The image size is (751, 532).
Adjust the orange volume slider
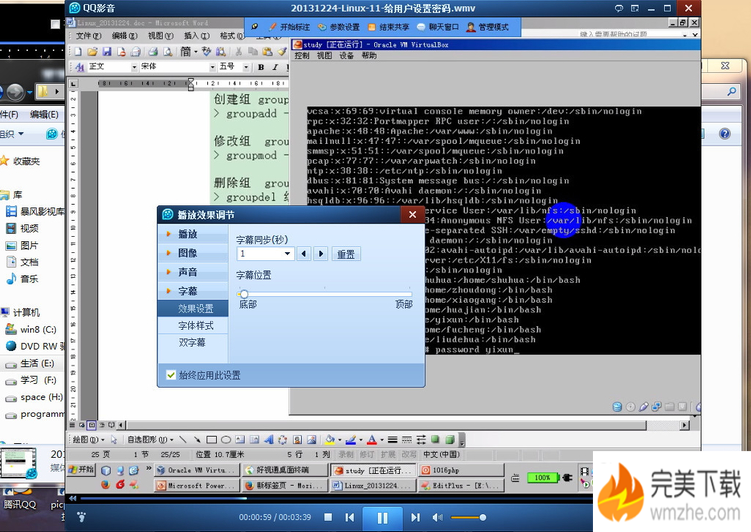point(468,517)
